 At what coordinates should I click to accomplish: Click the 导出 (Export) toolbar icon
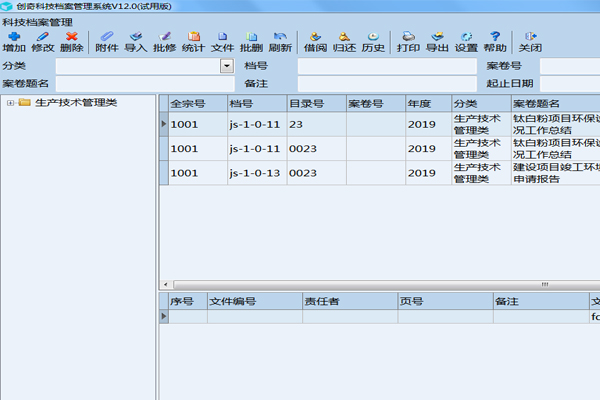click(437, 41)
